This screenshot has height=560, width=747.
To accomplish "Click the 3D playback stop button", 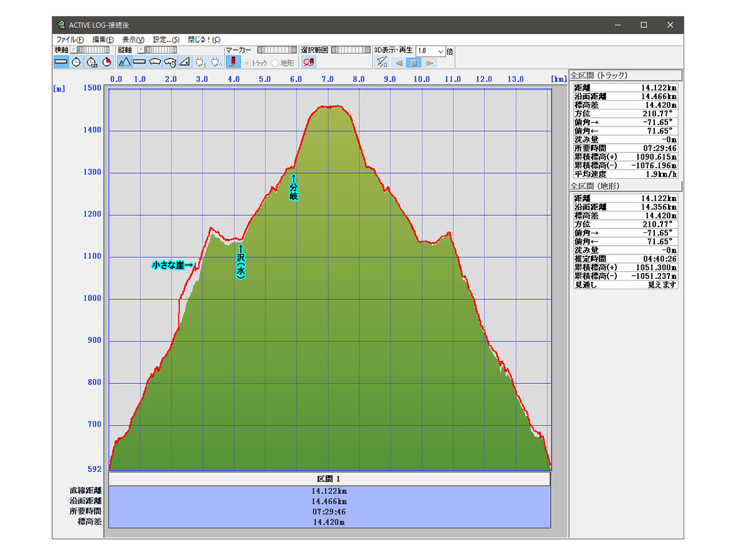I will point(415,62).
